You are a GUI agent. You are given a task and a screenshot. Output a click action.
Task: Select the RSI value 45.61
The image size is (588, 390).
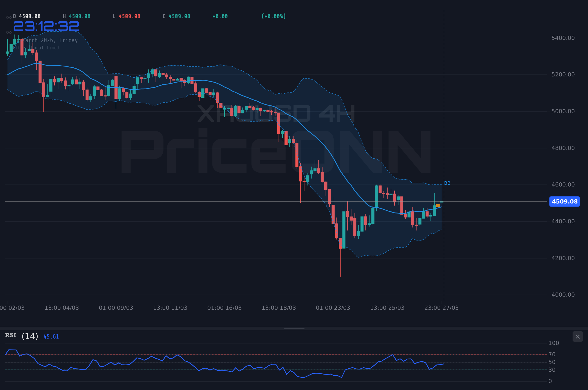click(51, 336)
